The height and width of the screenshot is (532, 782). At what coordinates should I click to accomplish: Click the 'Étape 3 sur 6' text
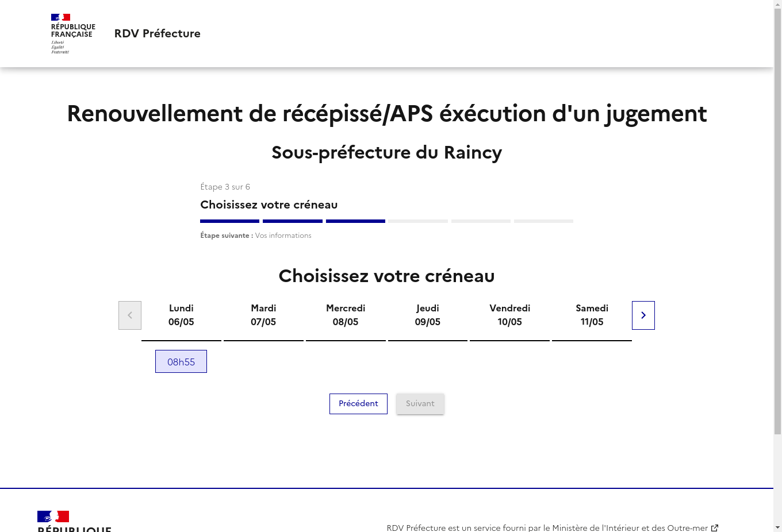point(225,187)
